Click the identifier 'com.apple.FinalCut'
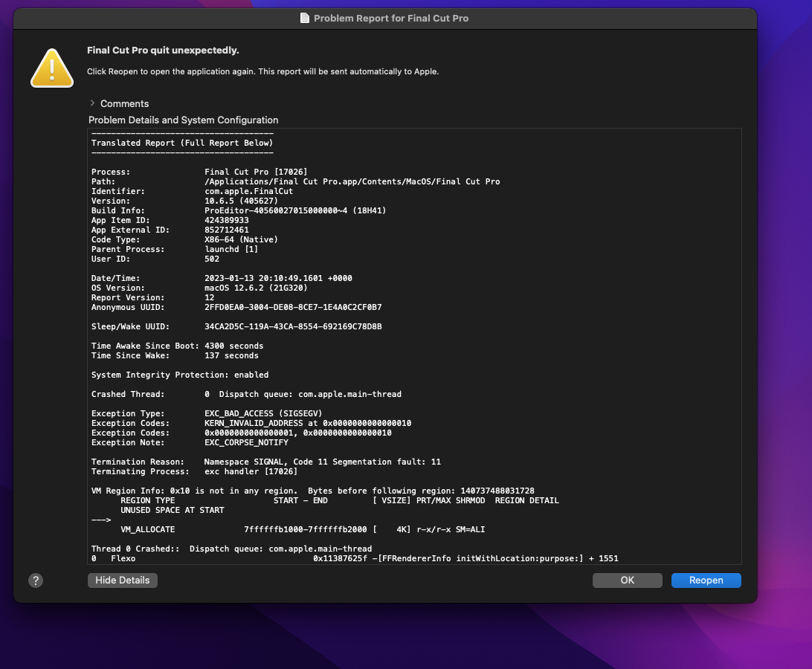 (248, 191)
